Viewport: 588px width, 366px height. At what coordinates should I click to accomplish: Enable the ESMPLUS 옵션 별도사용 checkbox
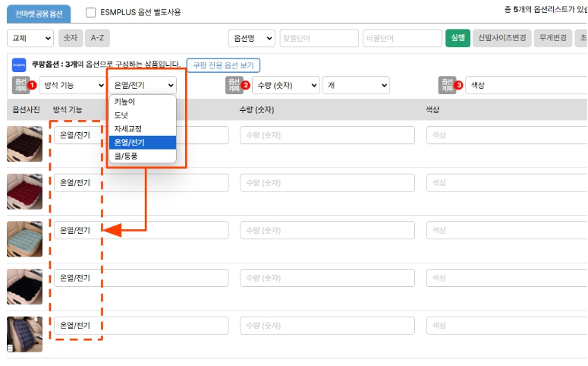(x=91, y=12)
